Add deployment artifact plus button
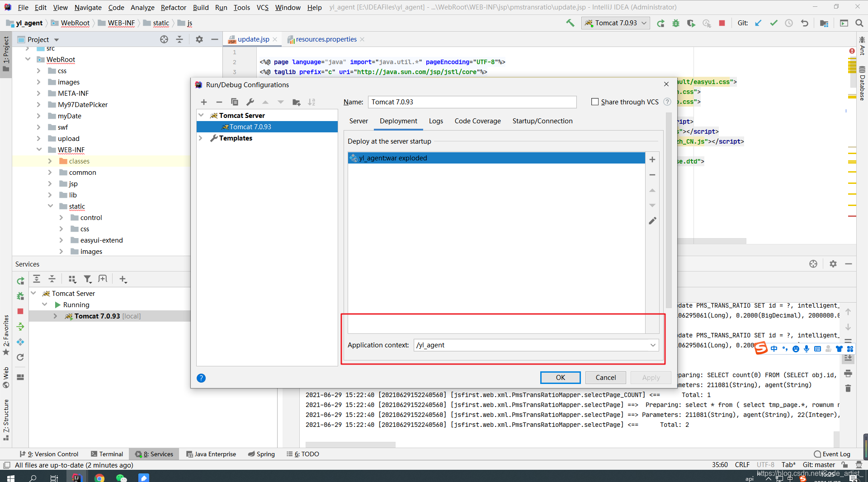The width and height of the screenshot is (868, 482). (652, 159)
